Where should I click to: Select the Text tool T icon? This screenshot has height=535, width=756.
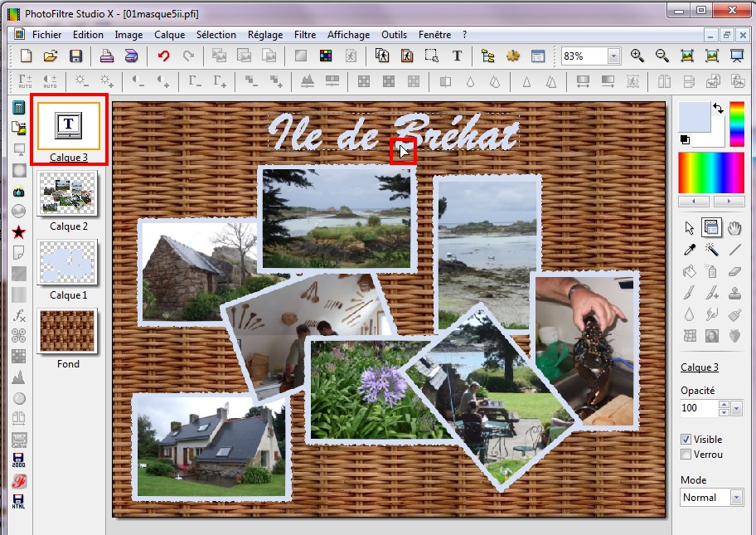click(x=457, y=56)
